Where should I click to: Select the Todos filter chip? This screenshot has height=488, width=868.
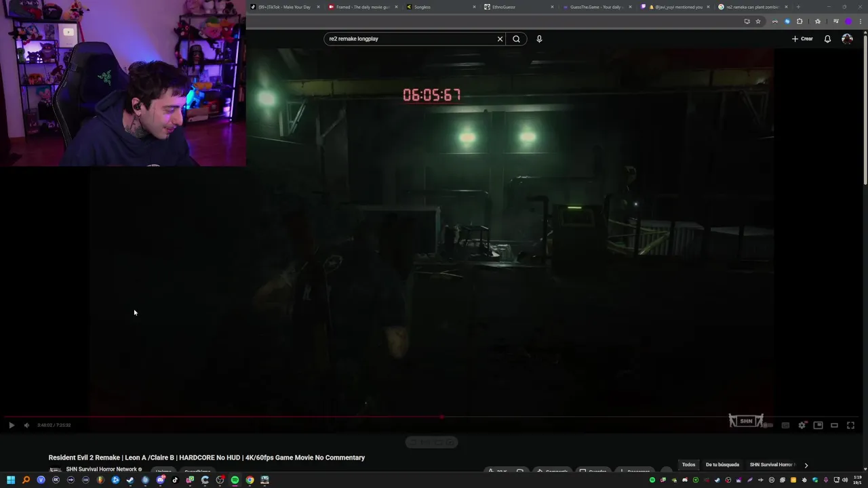(x=688, y=465)
